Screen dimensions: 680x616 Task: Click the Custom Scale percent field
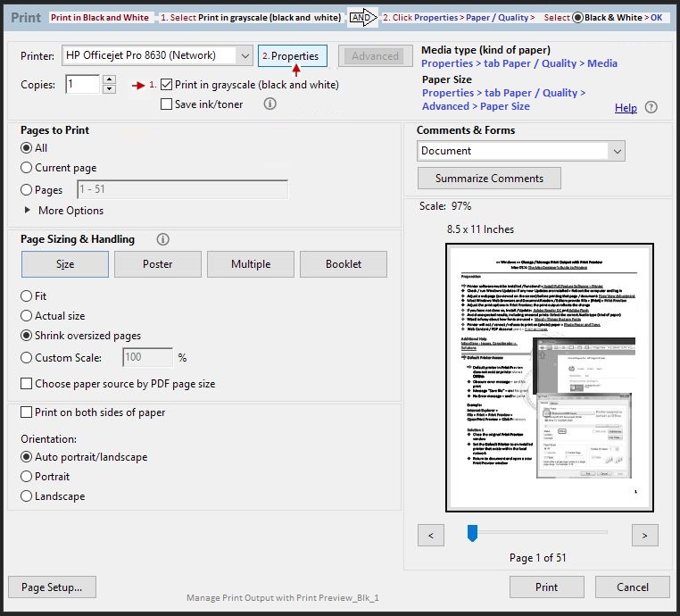[x=147, y=357]
